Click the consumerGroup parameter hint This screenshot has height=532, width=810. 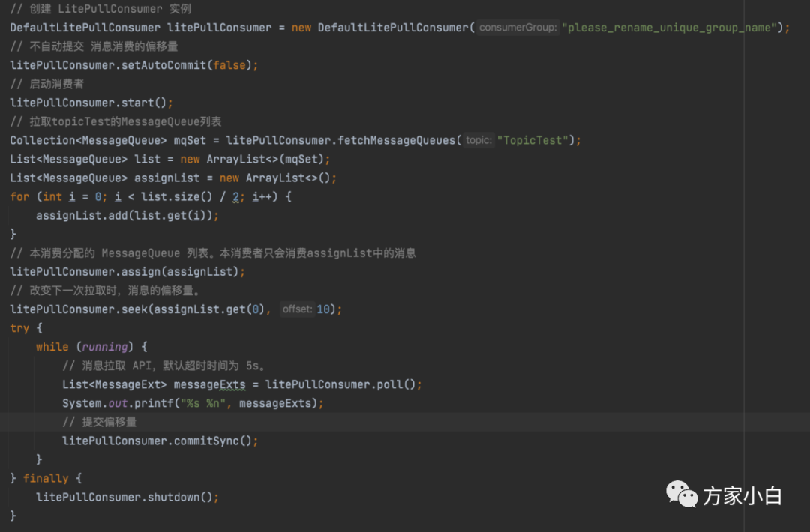point(517,27)
